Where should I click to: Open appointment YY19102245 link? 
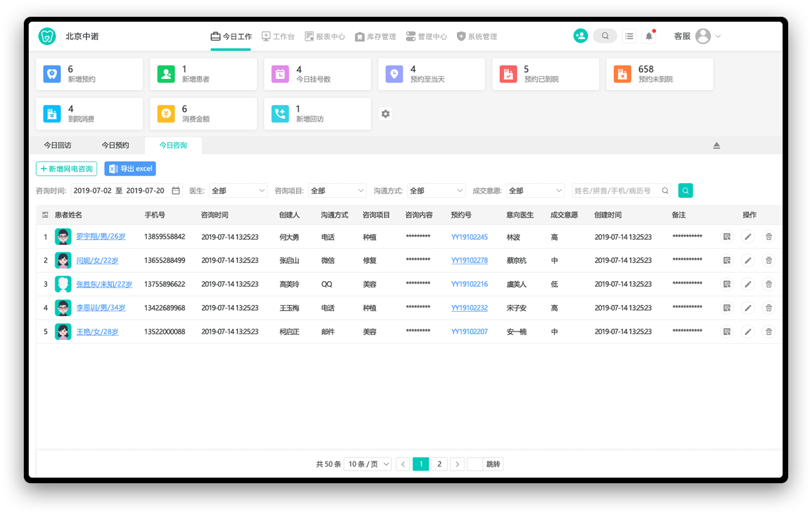click(469, 237)
